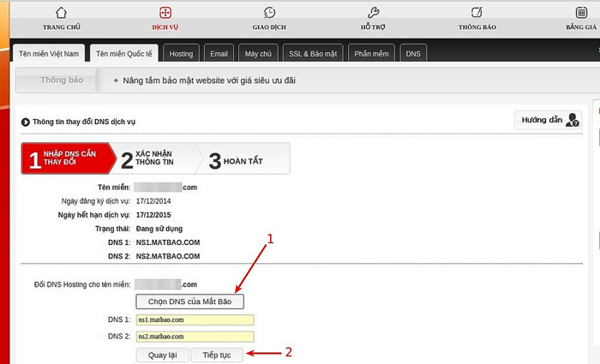This screenshot has width=600, height=364.
Task: Switch to the Tên miền Việt Nam tab
Action: tap(50, 54)
